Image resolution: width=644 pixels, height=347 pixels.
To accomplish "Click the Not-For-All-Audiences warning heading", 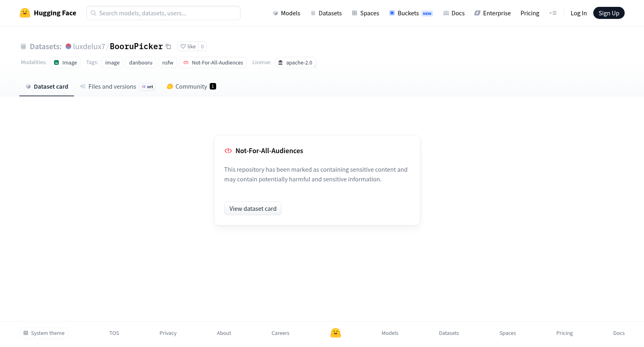I will coord(269,151).
